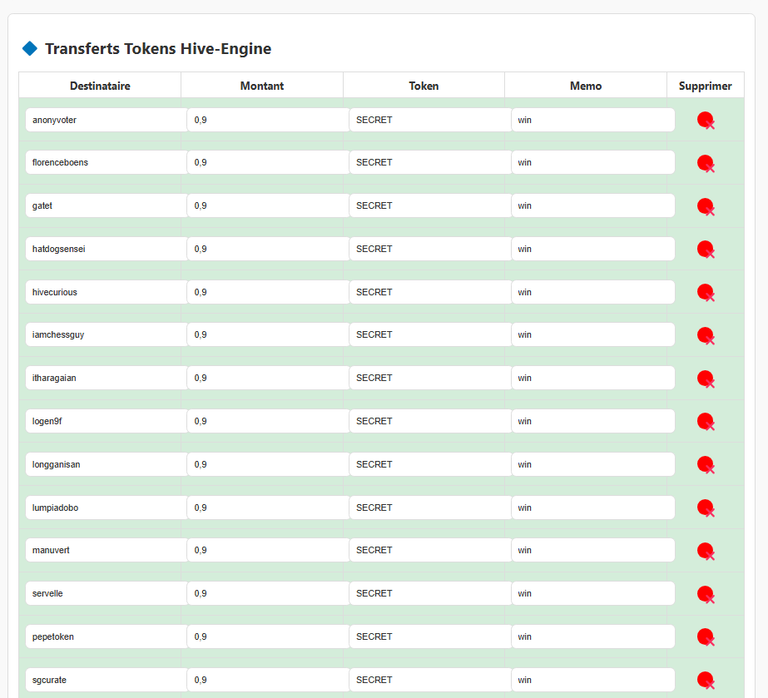
Task: Focus the hatdogsensei recipient field
Action: [x=106, y=249]
